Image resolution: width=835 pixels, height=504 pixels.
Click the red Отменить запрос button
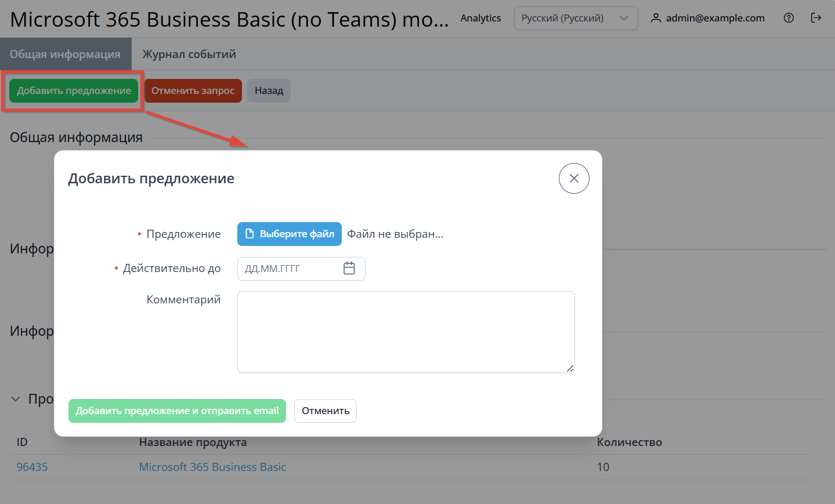(x=193, y=90)
